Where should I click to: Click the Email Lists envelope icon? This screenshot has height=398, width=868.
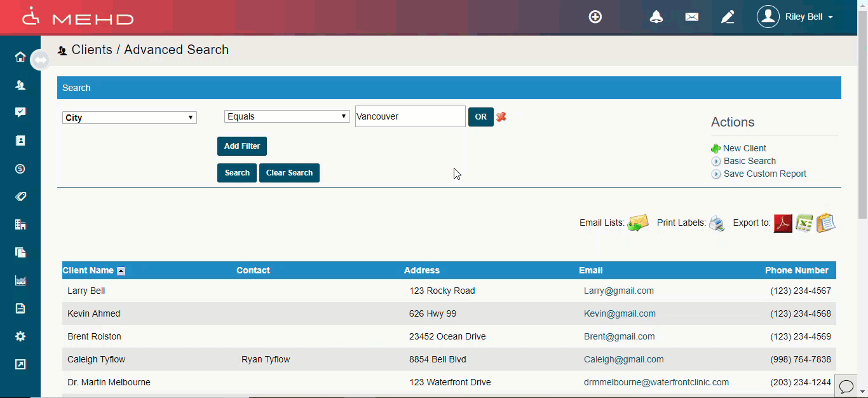[638, 223]
